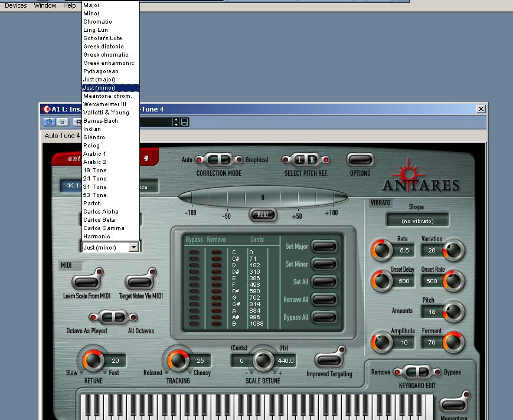Click the Remove All button
This screenshot has width=513, height=420.
[x=324, y=300]
